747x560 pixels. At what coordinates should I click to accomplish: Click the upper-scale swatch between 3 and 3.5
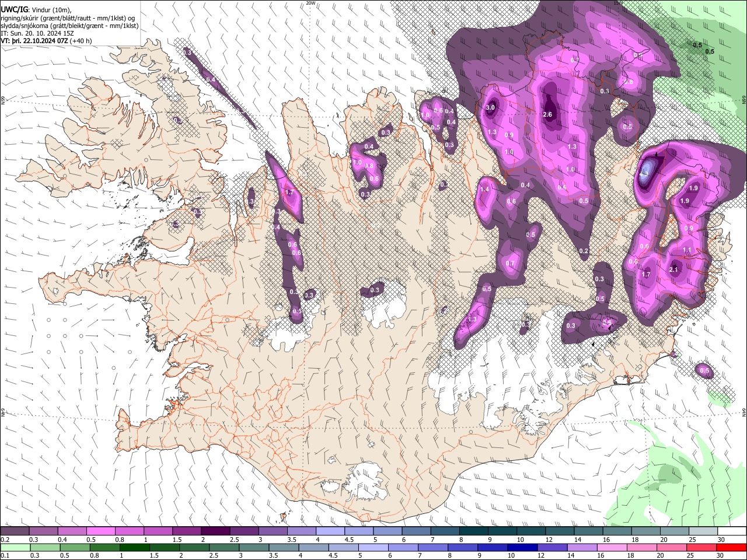273,531
